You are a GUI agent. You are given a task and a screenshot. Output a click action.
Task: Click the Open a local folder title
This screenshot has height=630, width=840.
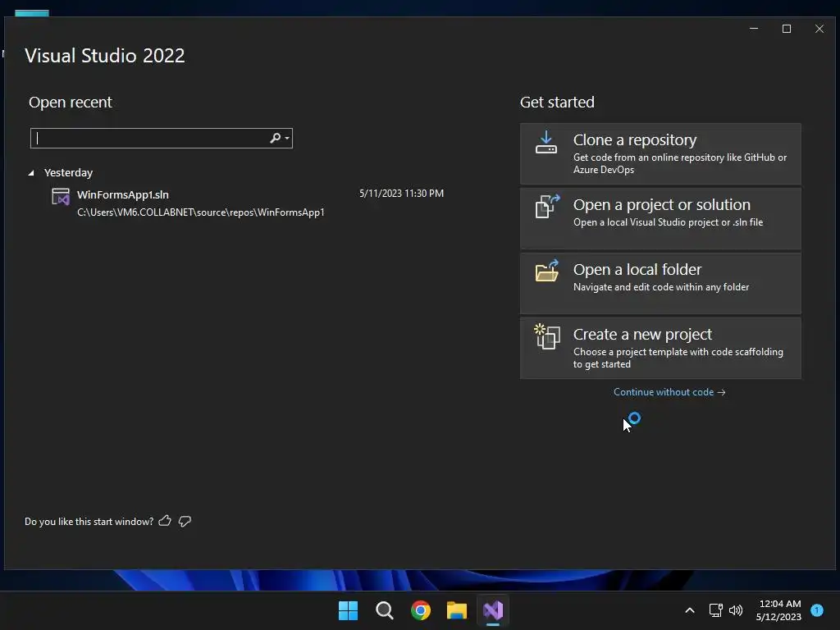pyautogui.click(x=637, y=269)
